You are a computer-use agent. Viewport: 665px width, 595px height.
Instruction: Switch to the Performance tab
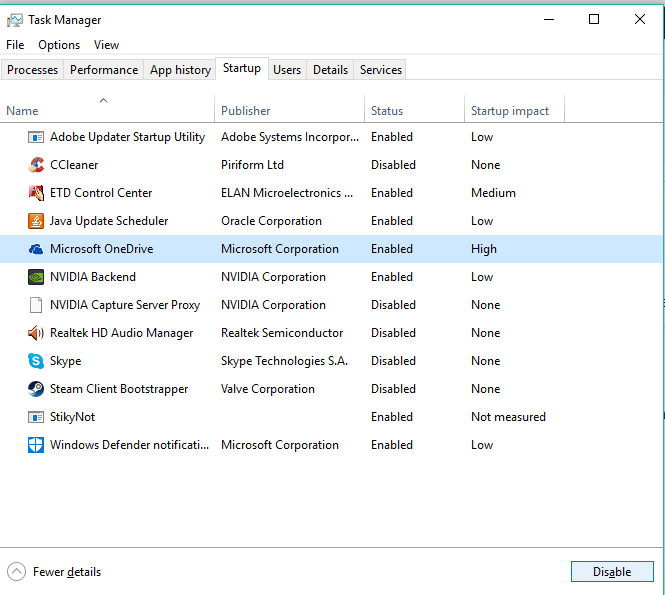click(x=104, y=70)
